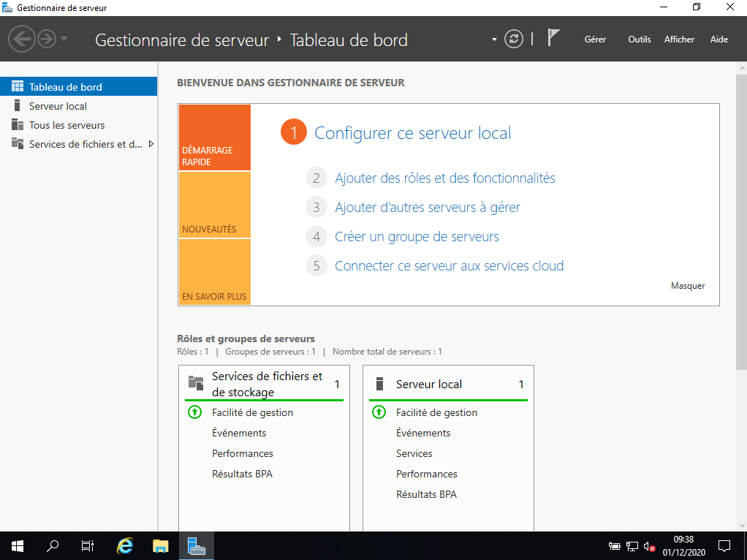The image size is (747, 560).
Task: Expand Services de fichiers sidebar arrow
Action: (151, 144)
